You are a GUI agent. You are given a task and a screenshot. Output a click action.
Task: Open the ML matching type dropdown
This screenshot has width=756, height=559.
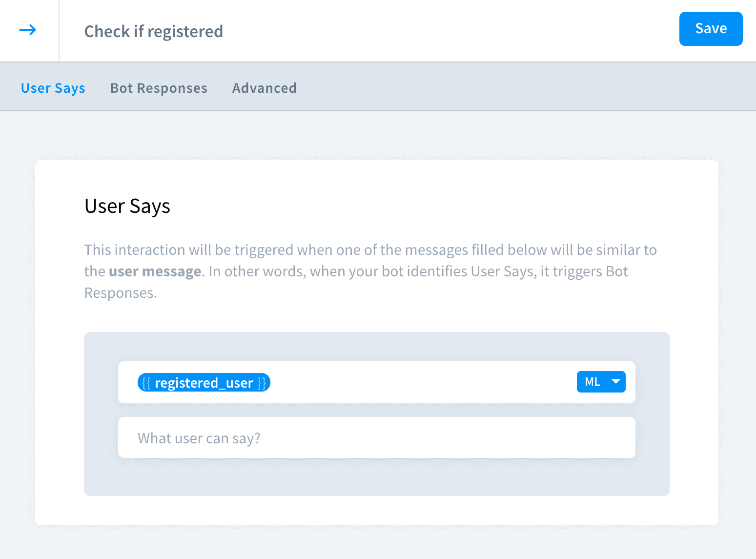point(600,382)
